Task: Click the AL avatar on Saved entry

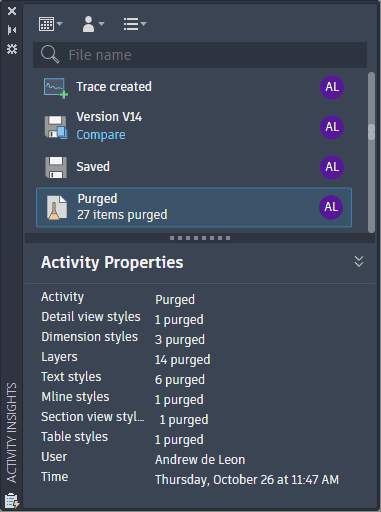Action: 332,167
